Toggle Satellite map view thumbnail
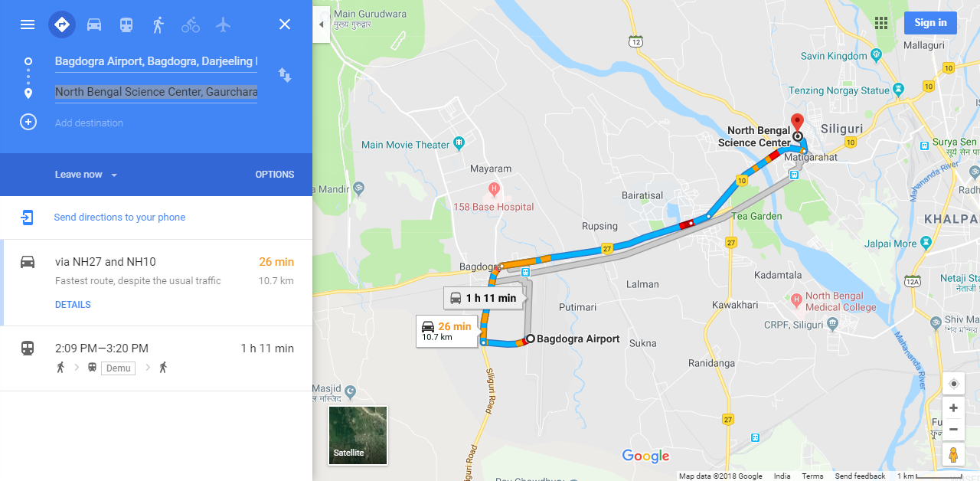The height and width of the screenshot is (481, 980). [358, 435]
